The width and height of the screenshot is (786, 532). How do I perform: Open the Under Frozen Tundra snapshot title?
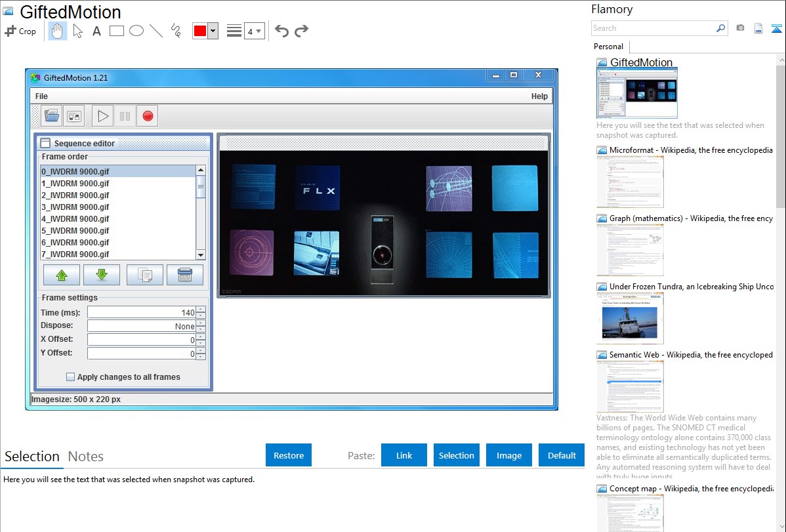click(x=692, y=287)
